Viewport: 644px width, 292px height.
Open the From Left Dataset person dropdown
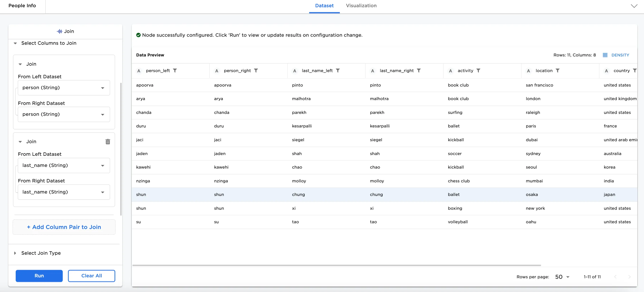[x=64, y=88]
